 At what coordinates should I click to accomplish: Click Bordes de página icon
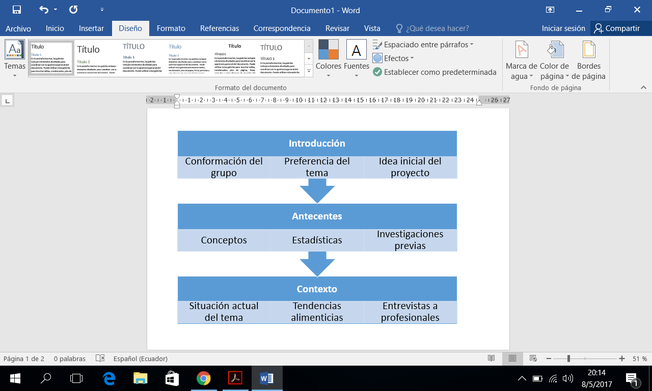(588, 60)
